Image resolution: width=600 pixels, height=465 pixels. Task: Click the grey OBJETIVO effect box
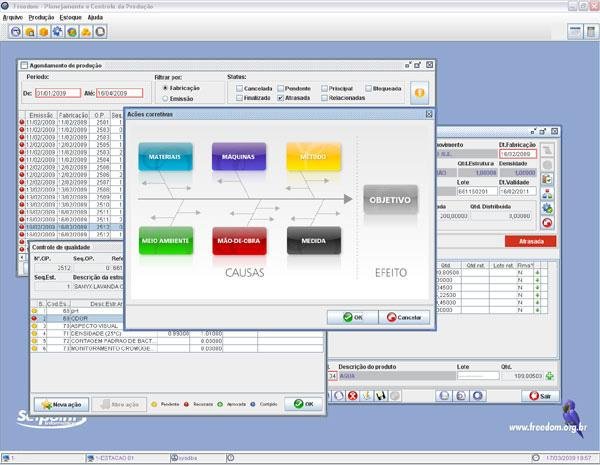[x=390, y=199]
